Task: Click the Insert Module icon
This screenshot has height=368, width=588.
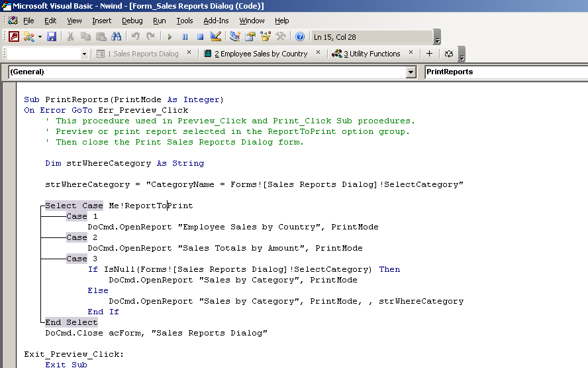Action: 28,36
